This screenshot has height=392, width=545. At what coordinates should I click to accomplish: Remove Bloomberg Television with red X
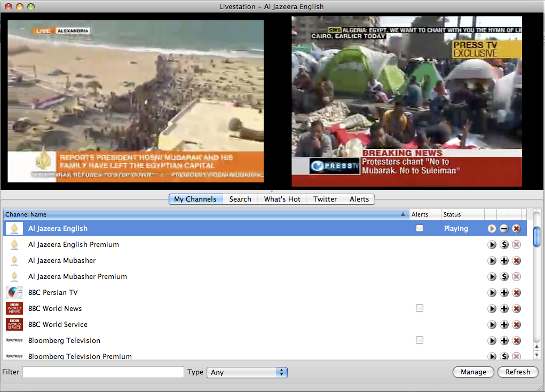point(517,340)
